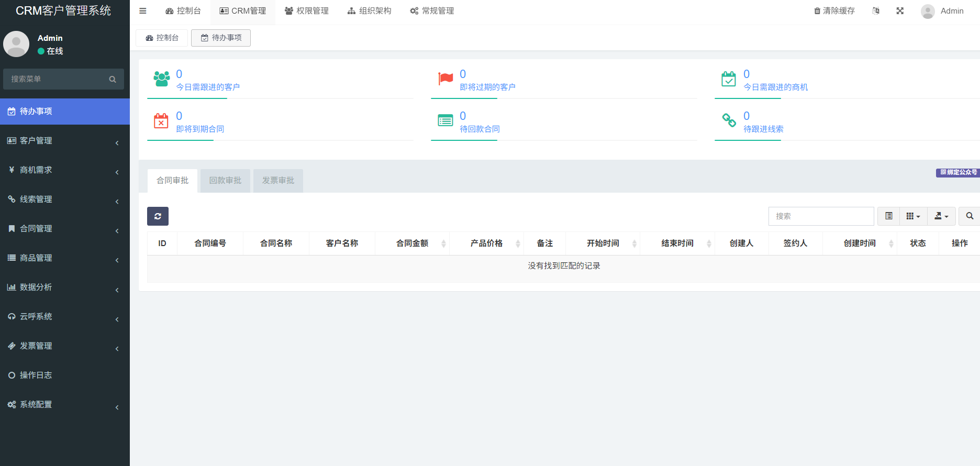Enter fullscreen using the expand arrows icon
The image size is (980, 466).
[x=900, y=11]
